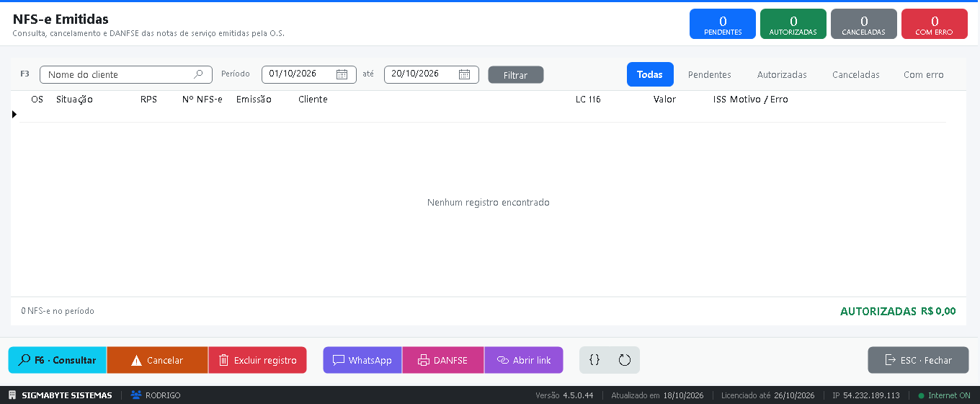Image resolution: width=980 pixels, height=404 pixels.
Task: Click the F6 Consultar button
Action: pos(58,360)
